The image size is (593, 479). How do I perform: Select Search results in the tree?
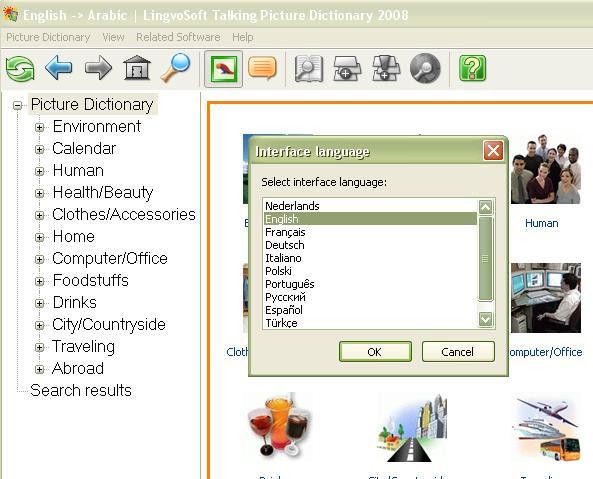click(81, 391)
